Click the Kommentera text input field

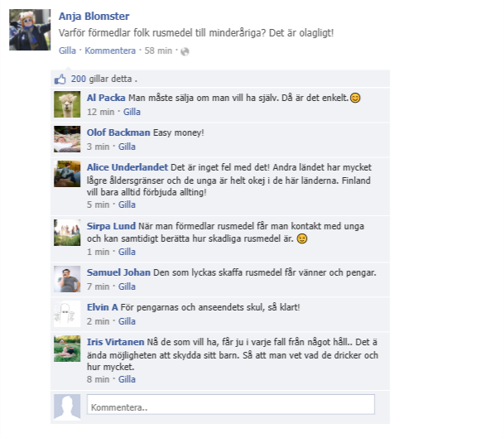pos(231,405)
